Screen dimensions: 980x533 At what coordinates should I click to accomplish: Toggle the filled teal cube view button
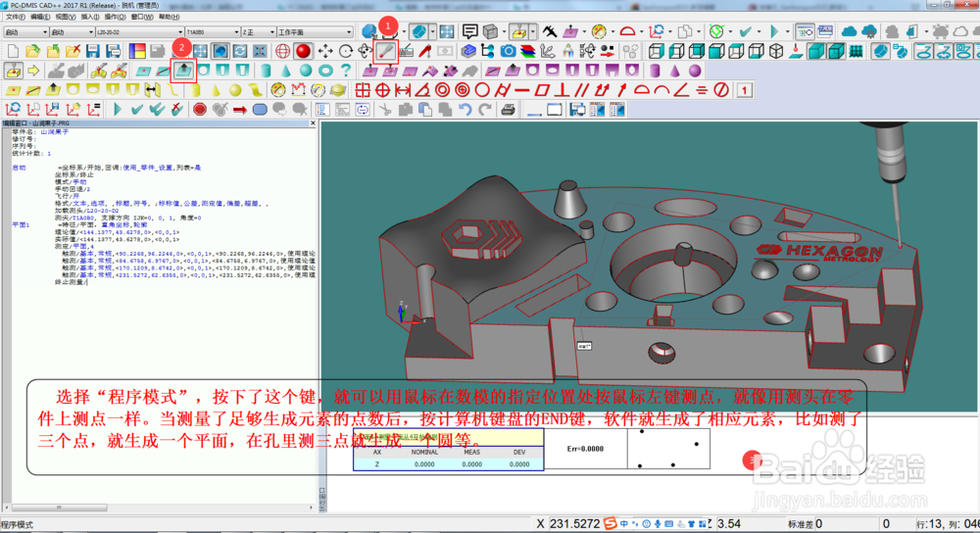[816, 51]
